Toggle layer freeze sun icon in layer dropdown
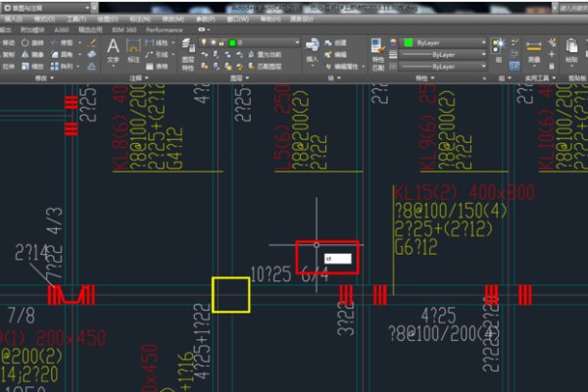Viewport: 588px width, 392px height. point(213,43)
